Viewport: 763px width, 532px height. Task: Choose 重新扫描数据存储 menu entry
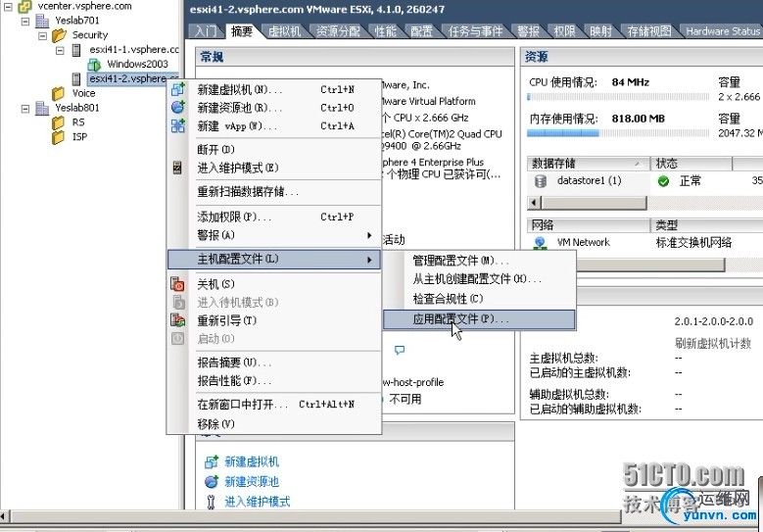pyautogui.click(x=274, y=192)
